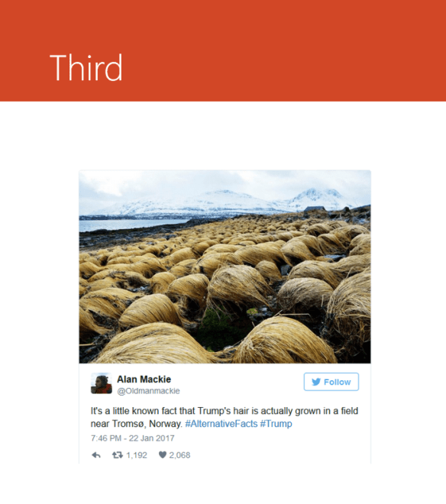Open the #Trump hashtag link
Screen dimensions: 446x504
coord(276,424)
